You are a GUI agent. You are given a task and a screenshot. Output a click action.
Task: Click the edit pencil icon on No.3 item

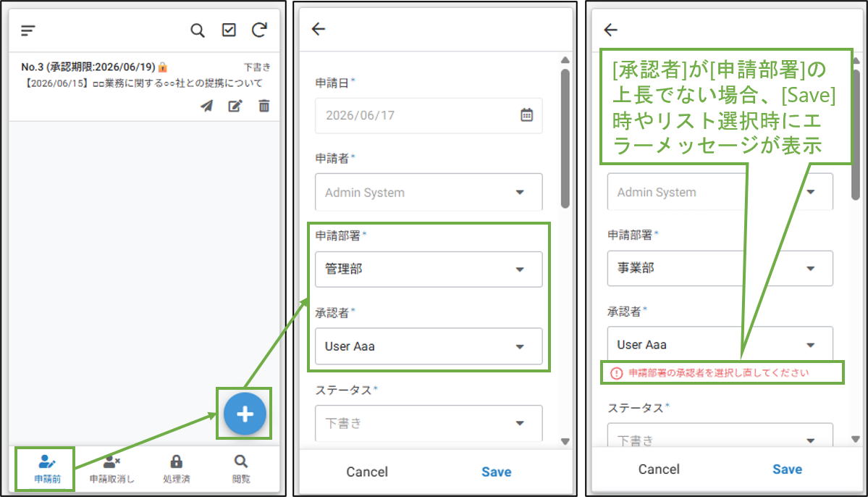[x=235, y=106]
